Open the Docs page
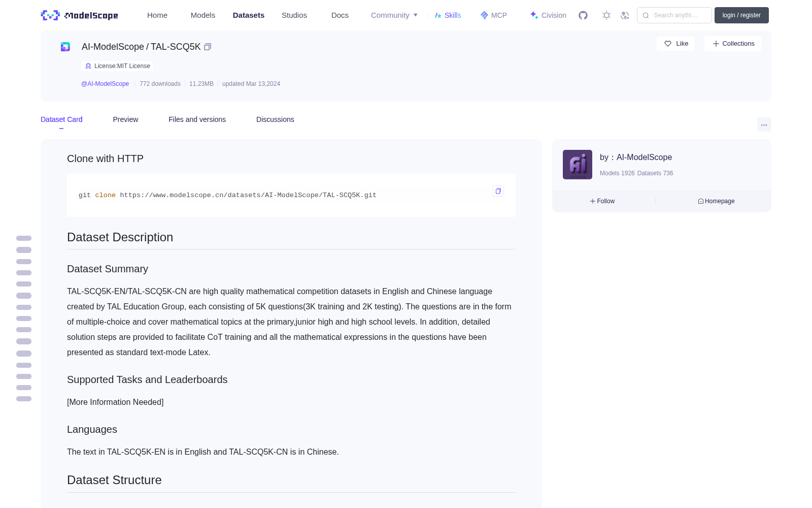 340,15
